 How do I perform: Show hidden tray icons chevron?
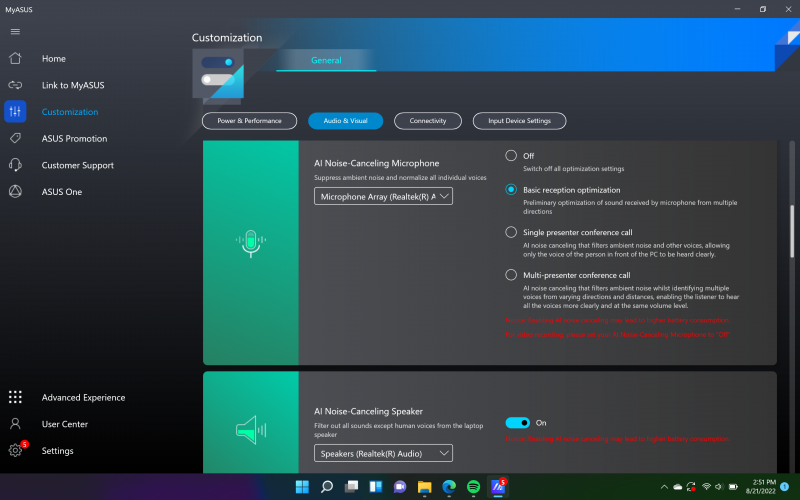(664, 487)
